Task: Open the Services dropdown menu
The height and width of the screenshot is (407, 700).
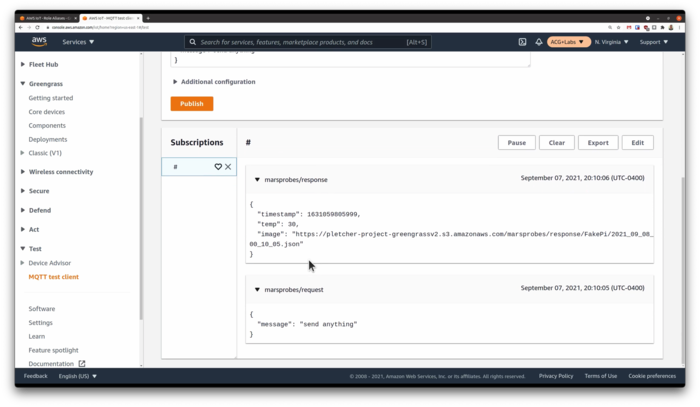Action: [78, 42]
